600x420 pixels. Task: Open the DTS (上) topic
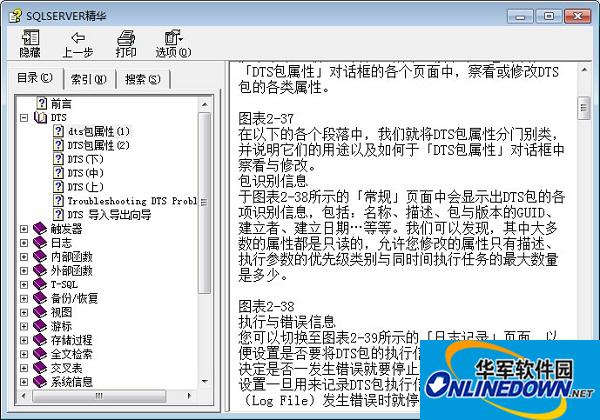coord(86,187)
